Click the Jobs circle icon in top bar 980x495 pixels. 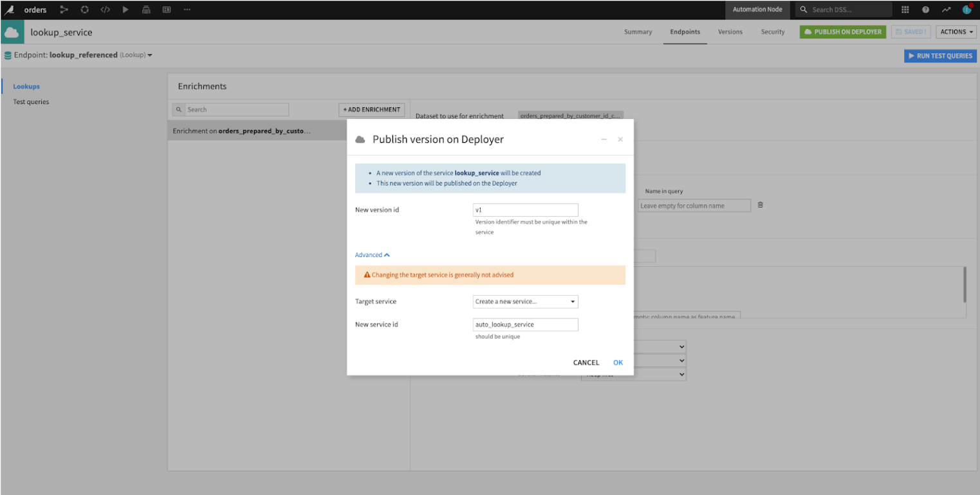84,10
